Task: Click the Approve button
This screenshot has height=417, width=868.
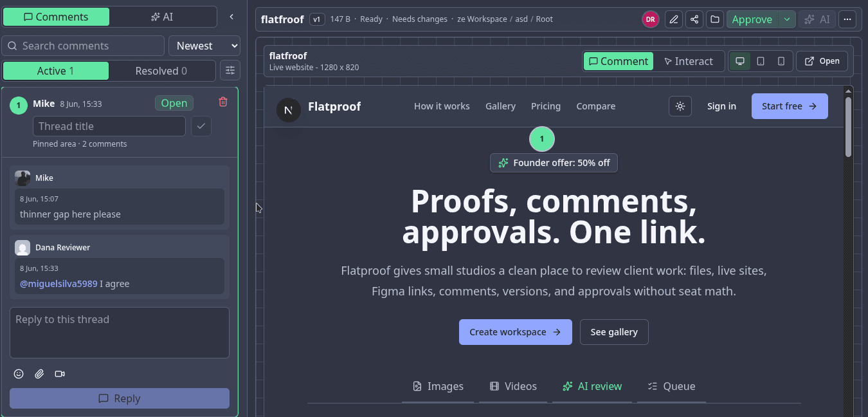Action: pyautogui.click(x=752, y=19)
